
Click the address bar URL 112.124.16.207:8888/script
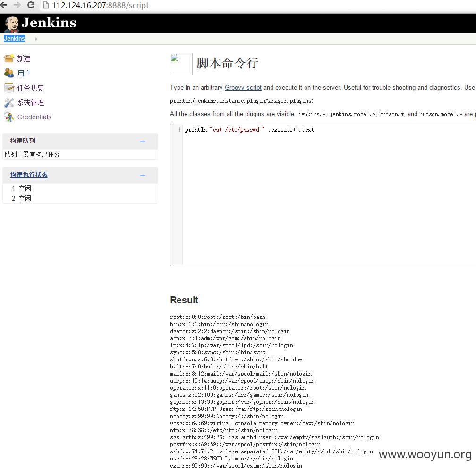pos(100,5)
